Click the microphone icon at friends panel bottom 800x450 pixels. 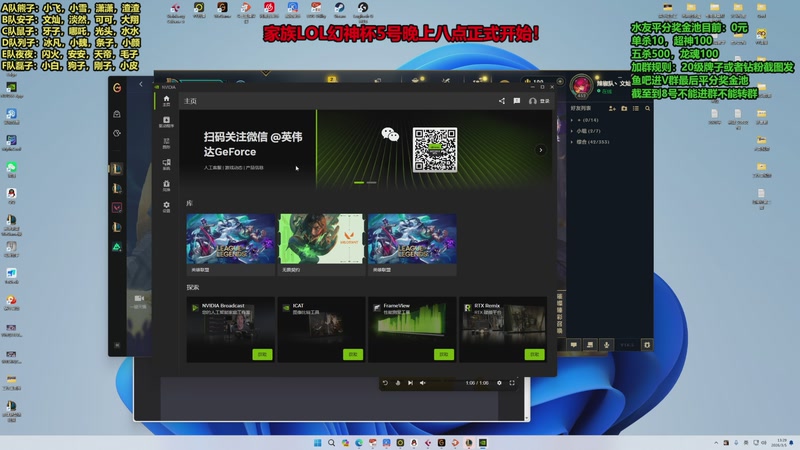coord(607,345)
